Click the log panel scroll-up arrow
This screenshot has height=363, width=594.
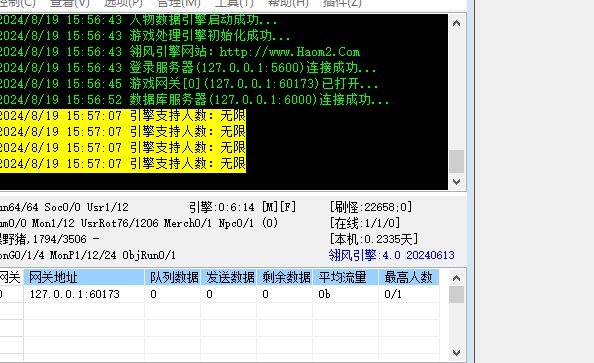point(456,23)
